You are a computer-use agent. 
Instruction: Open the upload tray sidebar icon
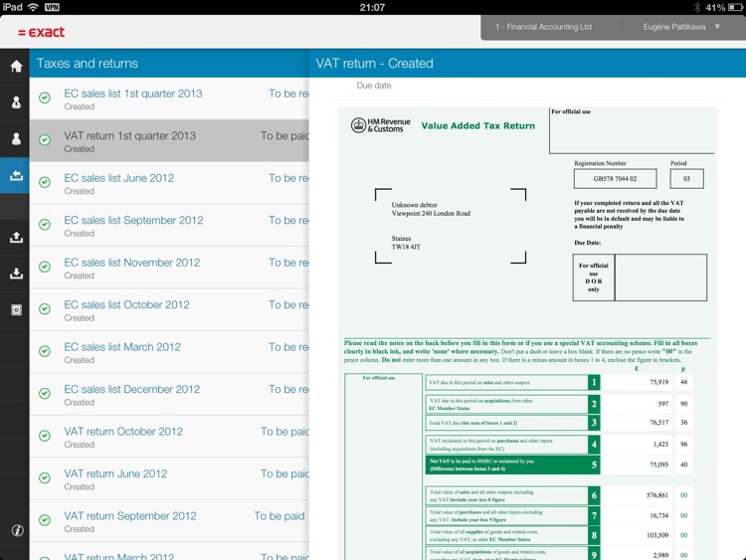[16, 237]
